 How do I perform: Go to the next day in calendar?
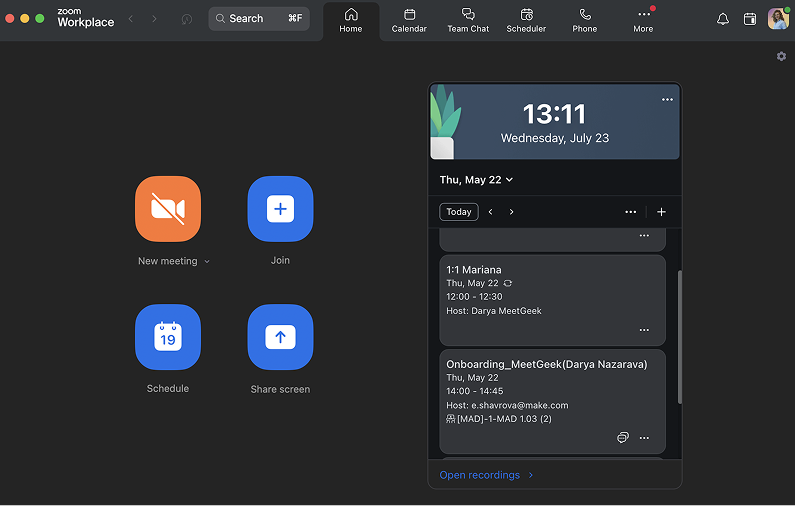click(511, 212)
